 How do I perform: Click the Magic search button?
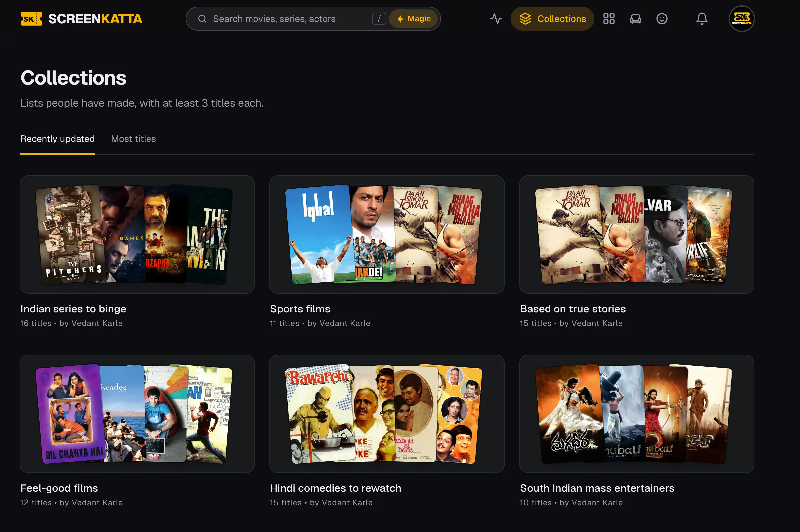pyautogui.click(x=413, y=19)
